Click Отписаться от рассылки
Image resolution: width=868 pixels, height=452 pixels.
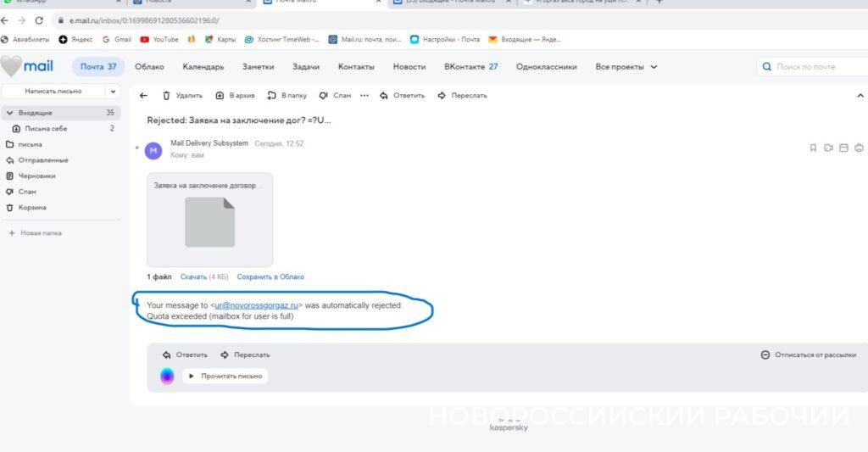click(x=810, y=354)
